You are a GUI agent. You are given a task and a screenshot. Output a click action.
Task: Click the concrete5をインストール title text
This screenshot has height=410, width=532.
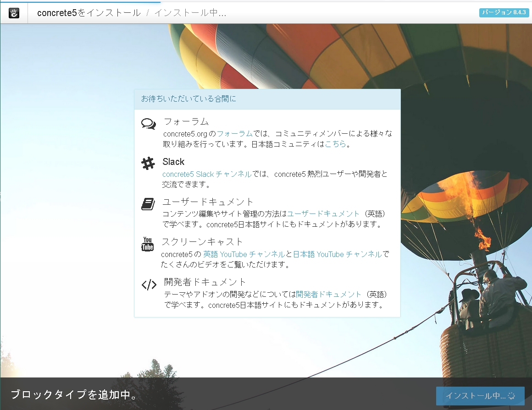tap(89, 13)
